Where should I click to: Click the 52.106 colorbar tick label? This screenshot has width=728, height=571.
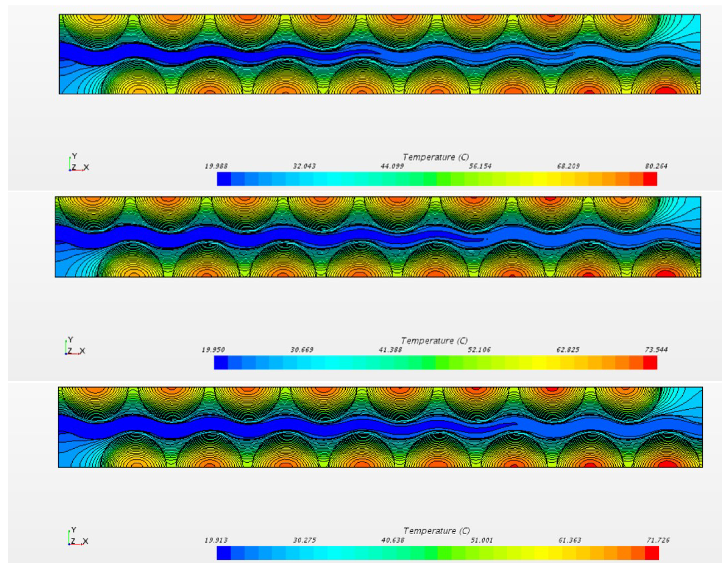(x=479, y=350)
